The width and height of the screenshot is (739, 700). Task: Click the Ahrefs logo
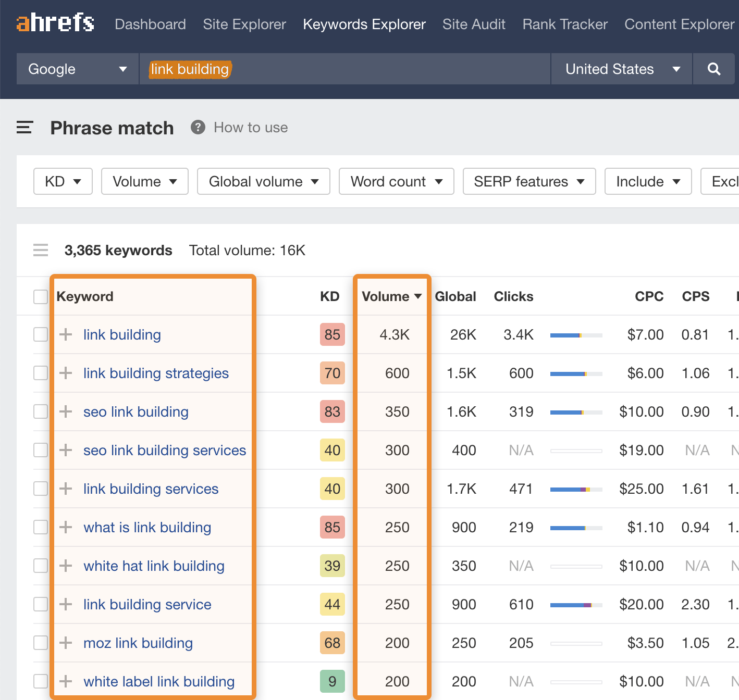pos(55,23)
